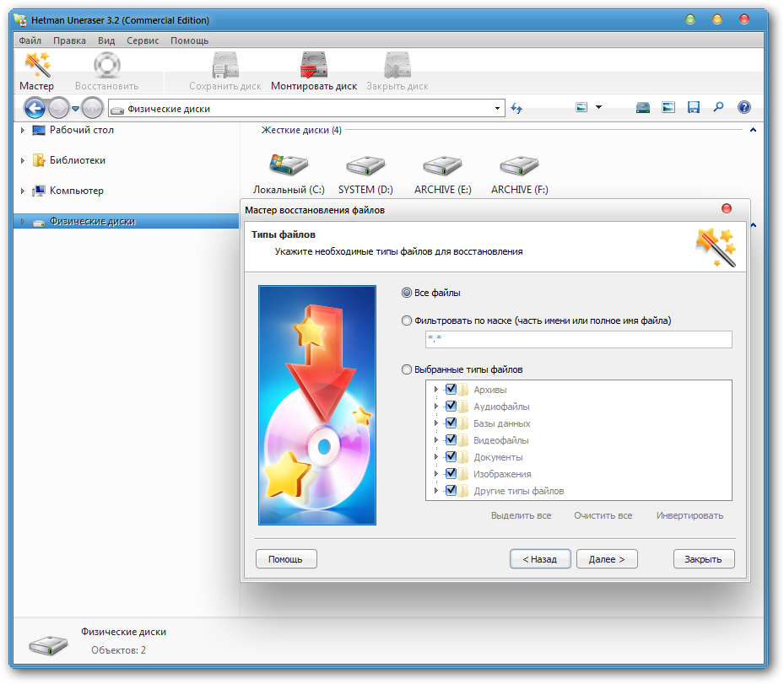Click the Далее > button

click(607, 559)
